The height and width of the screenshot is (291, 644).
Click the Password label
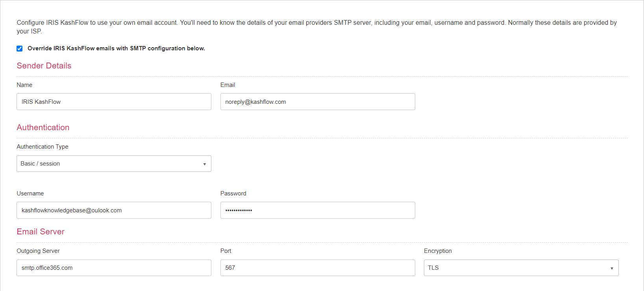pos(233,193)
